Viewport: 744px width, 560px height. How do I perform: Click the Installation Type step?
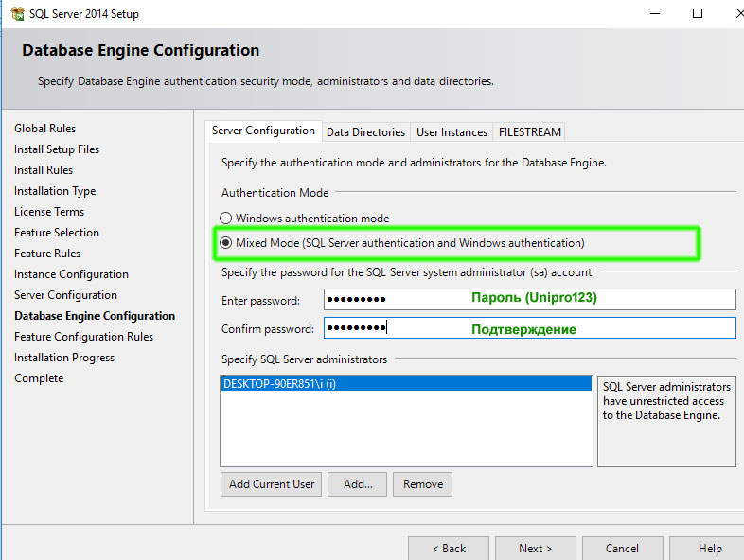(55, 191)
